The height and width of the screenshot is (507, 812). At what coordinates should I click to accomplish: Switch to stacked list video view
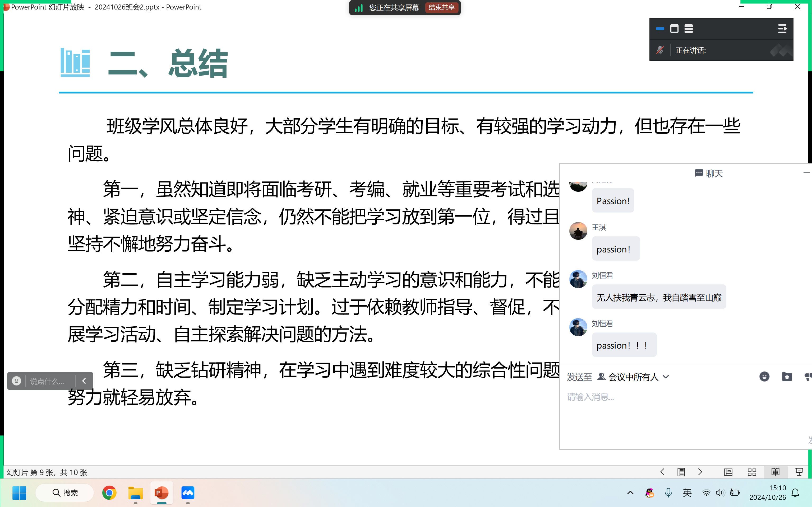[689, 29]
